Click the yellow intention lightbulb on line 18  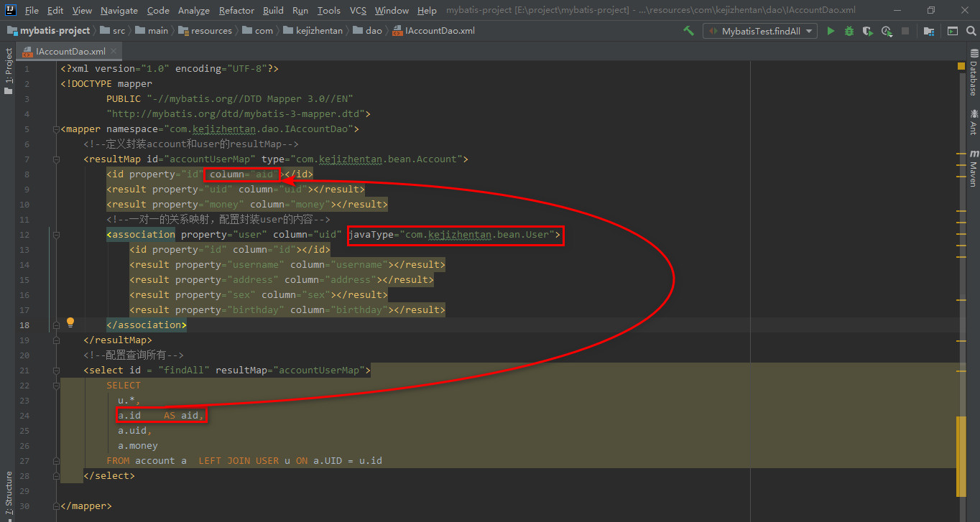click(70, 322)
